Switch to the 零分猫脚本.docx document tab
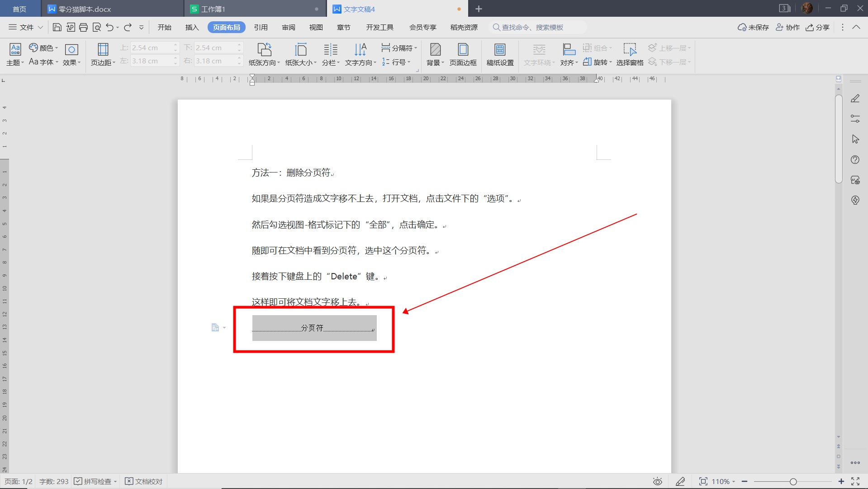 [85, 9]
